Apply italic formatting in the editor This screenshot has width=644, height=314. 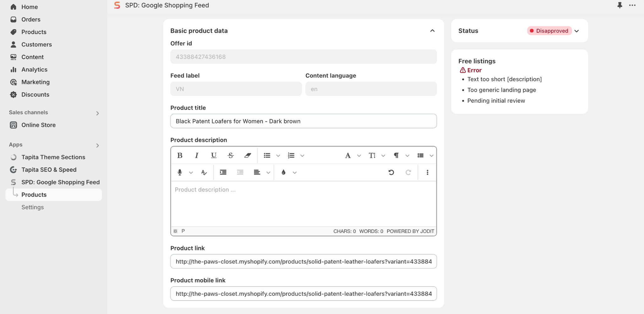tap(197, 155)
